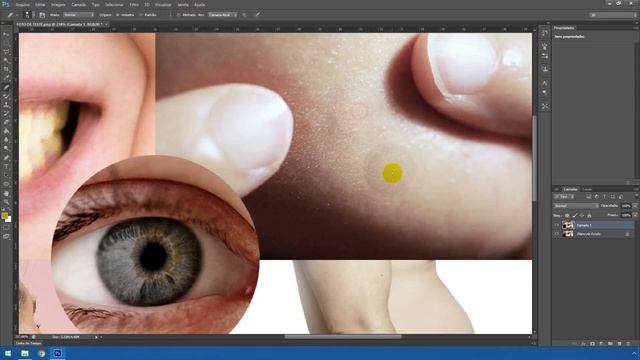
Task: Open the Janela menu
Action: point(183,4)
